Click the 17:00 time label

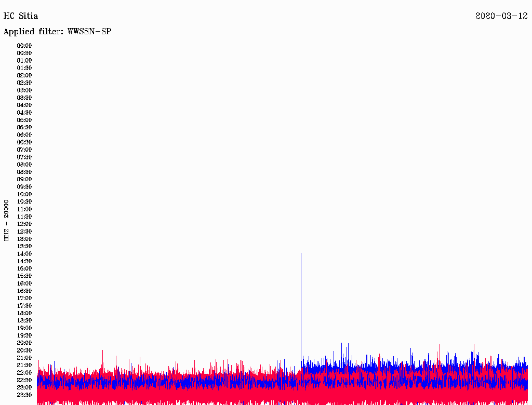(24, 299)
